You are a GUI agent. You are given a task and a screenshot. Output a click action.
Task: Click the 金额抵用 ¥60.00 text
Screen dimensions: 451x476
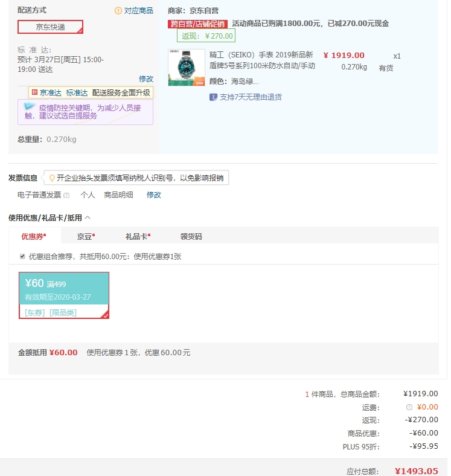click(x=48, y=352)
